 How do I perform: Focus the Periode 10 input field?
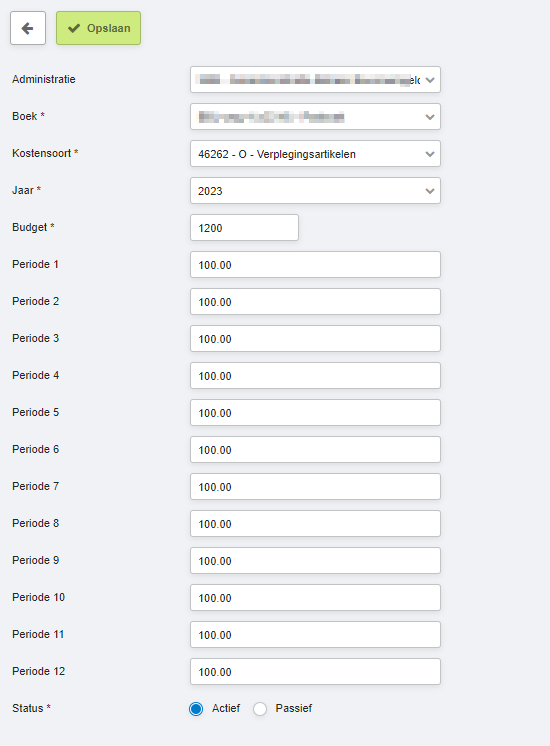point(315,598)
